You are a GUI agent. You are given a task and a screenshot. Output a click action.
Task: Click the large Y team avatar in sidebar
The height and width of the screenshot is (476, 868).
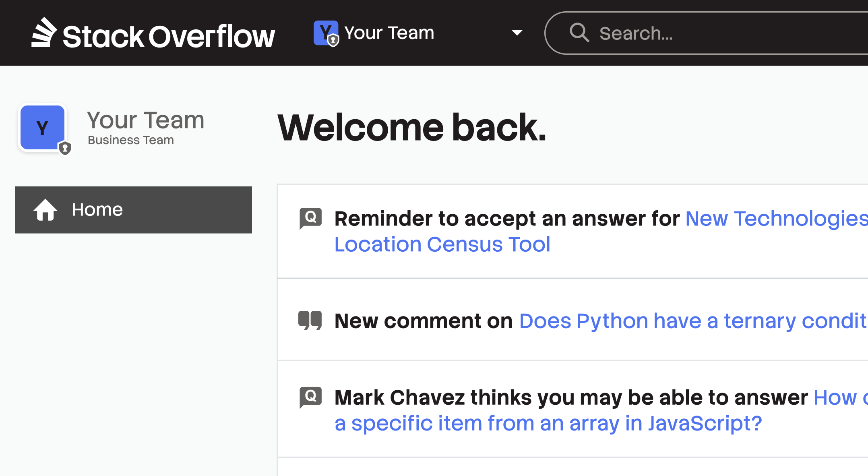tap(42, 128)
